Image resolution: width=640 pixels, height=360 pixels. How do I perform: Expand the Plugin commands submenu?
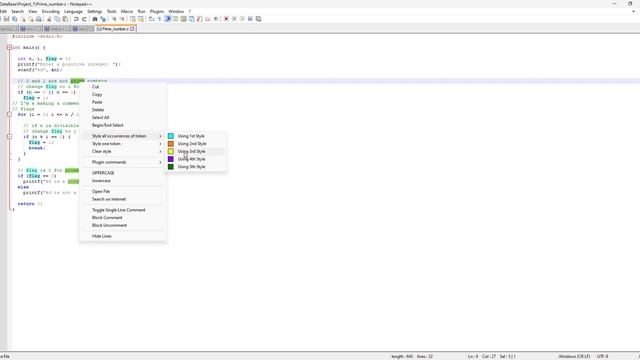pos(123,162)
